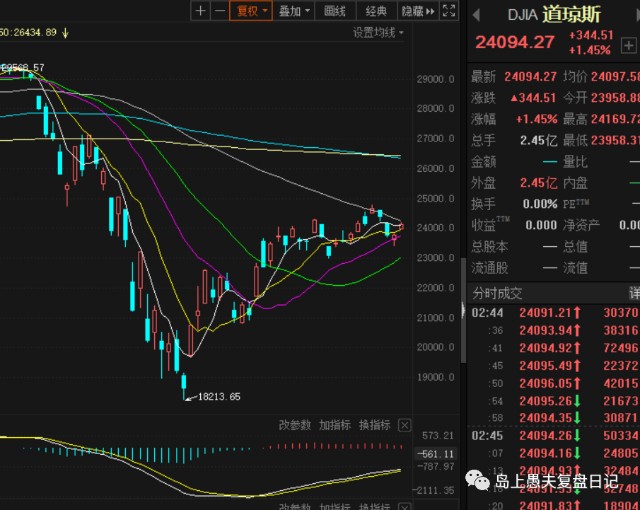The width and height of the screenshot is (640, 510).
Task: Switch to 经典 classic view
Action: pos(376,11)
